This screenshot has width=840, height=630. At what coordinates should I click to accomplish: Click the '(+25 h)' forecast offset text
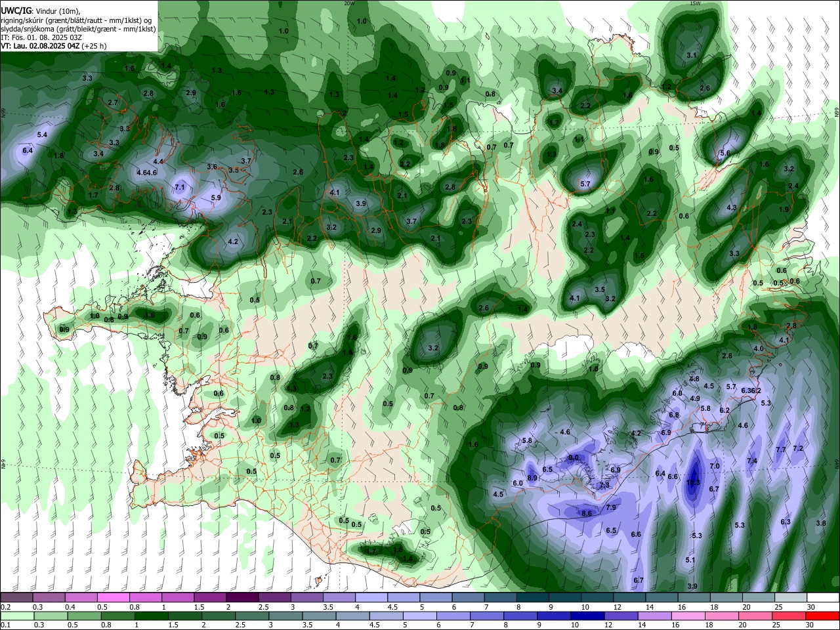(x=94, y=46)
